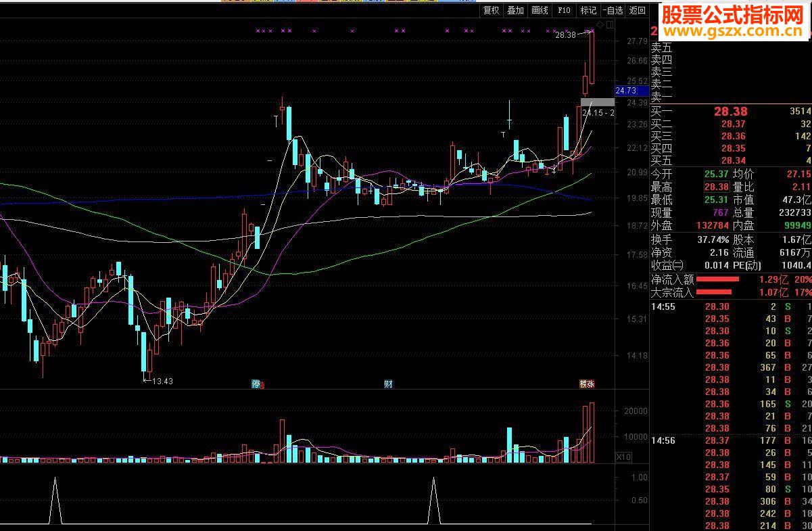Select the tick row with volume 367
The height and width of the screenshot is (531, 812).
730,367
